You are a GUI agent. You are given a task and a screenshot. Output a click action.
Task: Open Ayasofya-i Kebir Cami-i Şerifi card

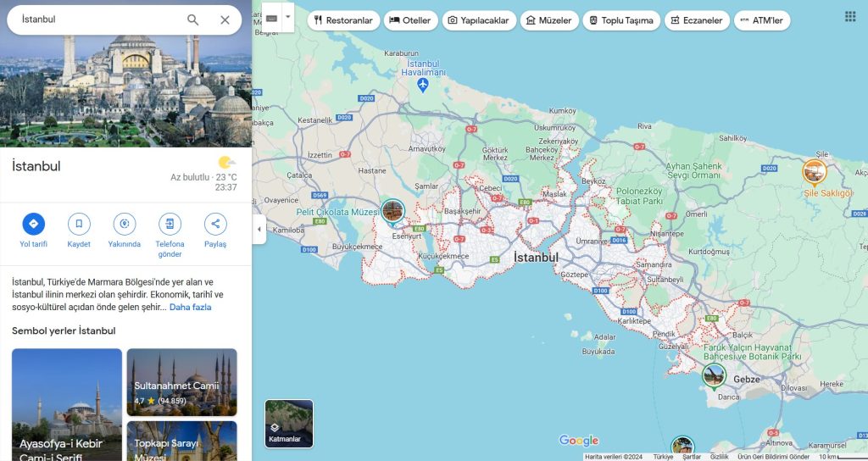point(66,404)
